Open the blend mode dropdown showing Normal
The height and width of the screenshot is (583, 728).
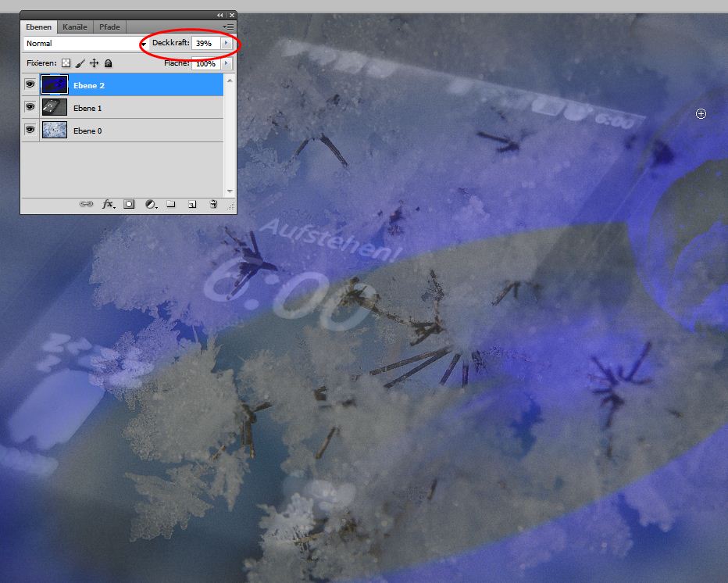pyautogui.click(x=85, y=43)
